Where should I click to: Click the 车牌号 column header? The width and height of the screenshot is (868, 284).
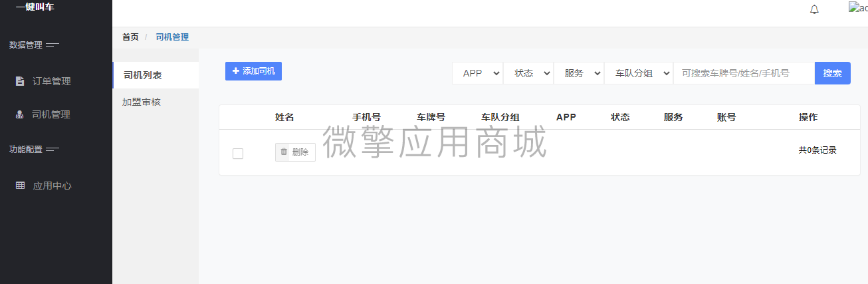pyautogui.click(x=431, y=117)
